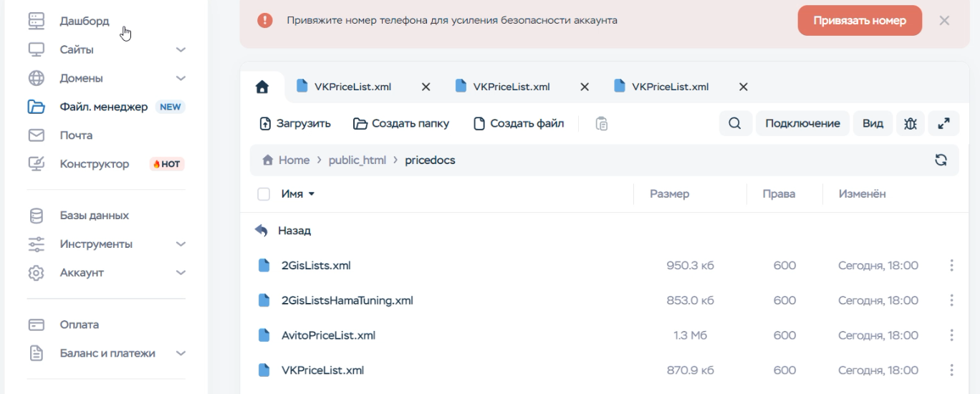Open Оплата in the sidebar
980x394 pixels.
[x=80, y=325]
